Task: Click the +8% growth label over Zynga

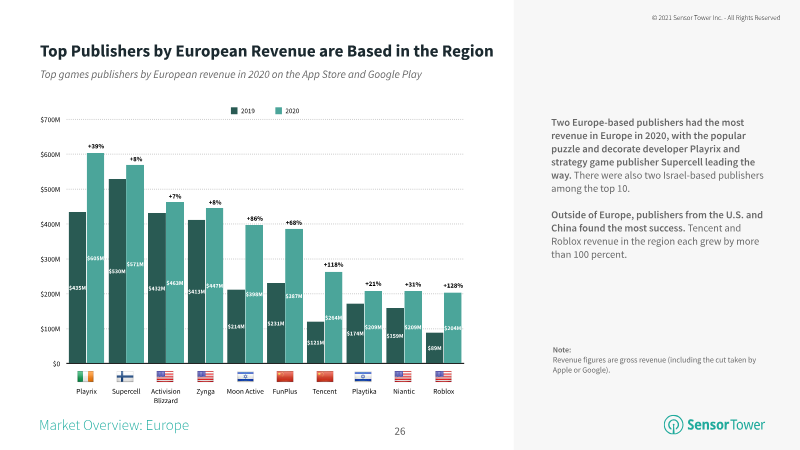Action: click(x=215, y=203)
